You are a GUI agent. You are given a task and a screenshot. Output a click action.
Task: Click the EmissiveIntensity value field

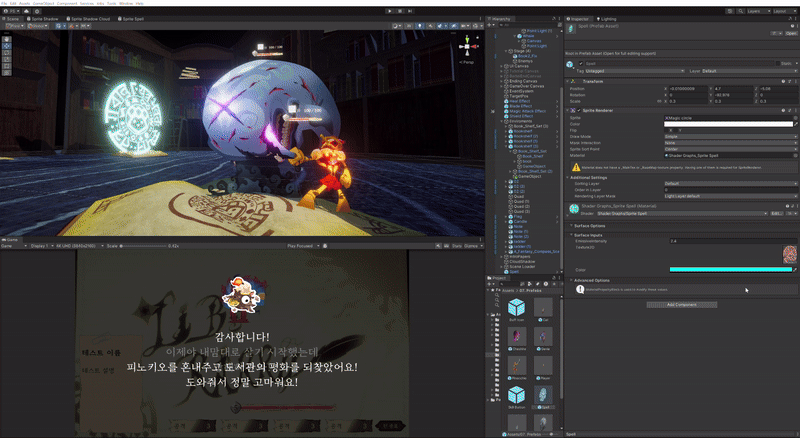pyautogui.click(x=733, y=241)
